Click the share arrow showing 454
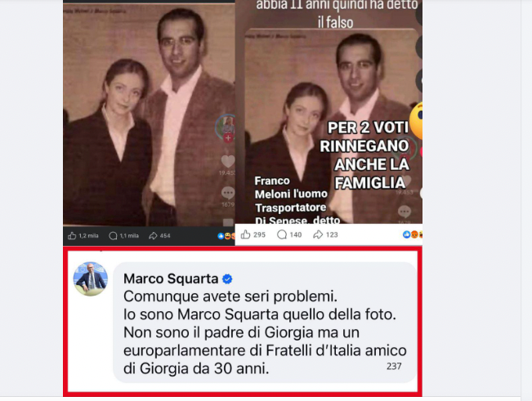Image resolution: width=532 pixels, height=401 pixels. (153, 235)
